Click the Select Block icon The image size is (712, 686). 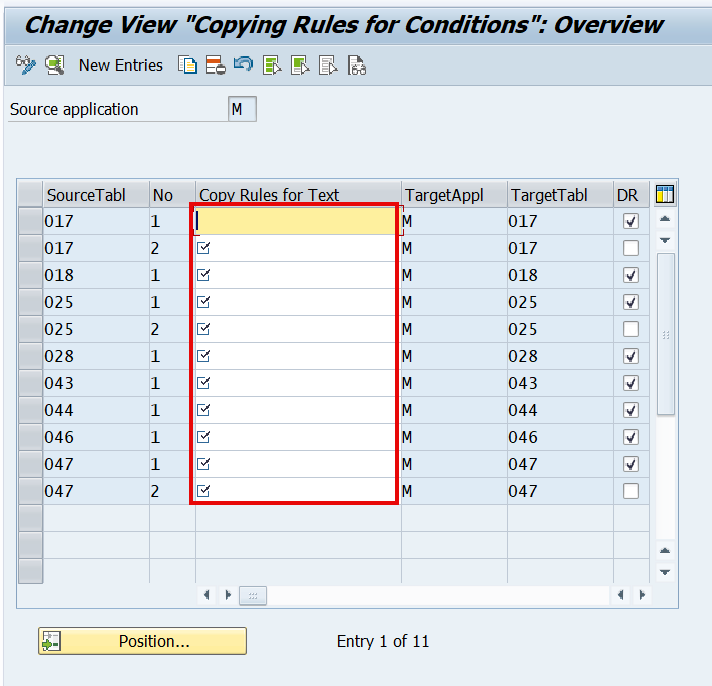[300, 65]
